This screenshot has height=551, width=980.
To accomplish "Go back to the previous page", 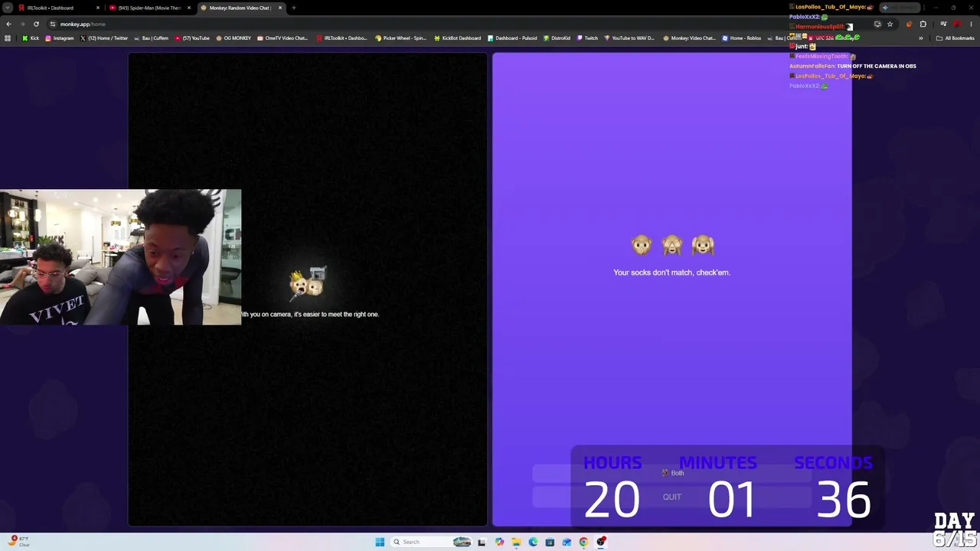I will (x=8, y=24).
